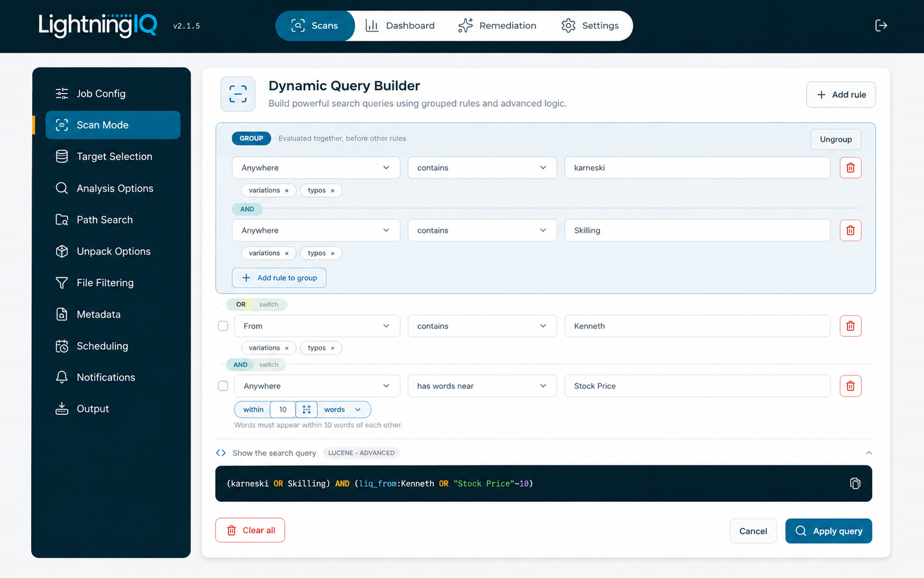The image size is (924, 578).
Task: Click the GROUP badge label
Action: pos(251,138)
